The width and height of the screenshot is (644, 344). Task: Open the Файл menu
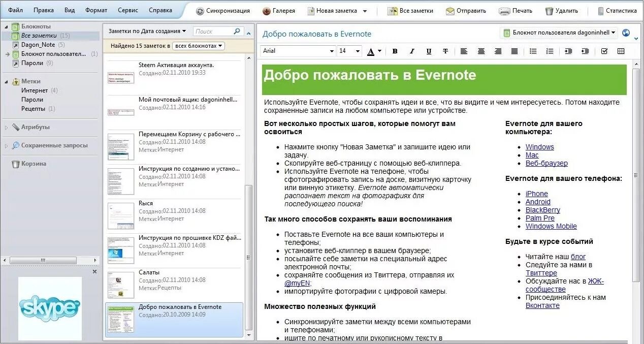[x=15, y=10]
